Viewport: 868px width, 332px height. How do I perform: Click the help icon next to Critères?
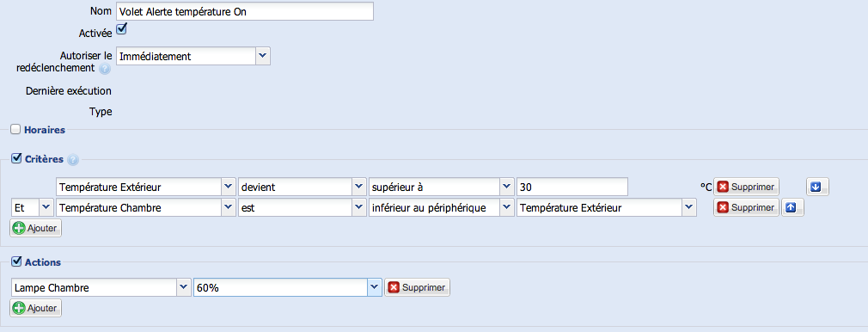pyautogui.click(x=73, y=160)
